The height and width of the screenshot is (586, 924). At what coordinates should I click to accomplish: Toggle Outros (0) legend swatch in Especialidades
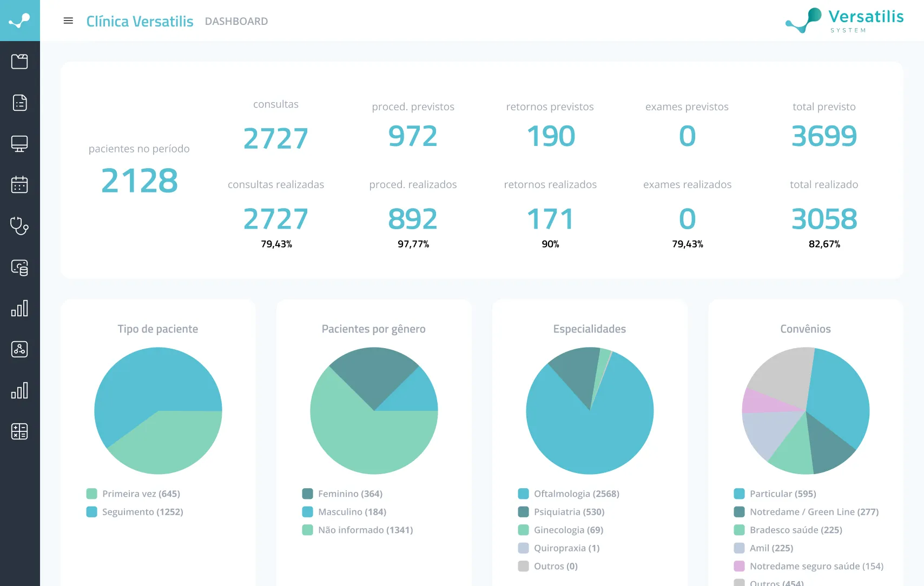tap(523, 566)
